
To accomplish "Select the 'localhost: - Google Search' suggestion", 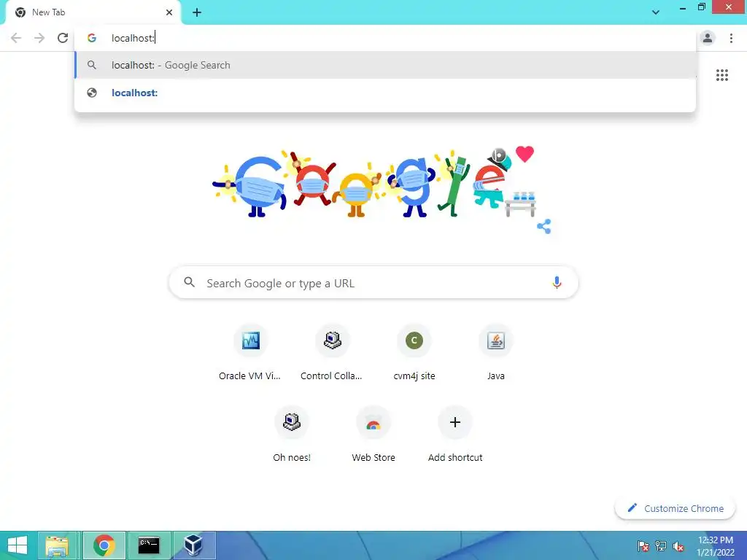I will 385,65.
